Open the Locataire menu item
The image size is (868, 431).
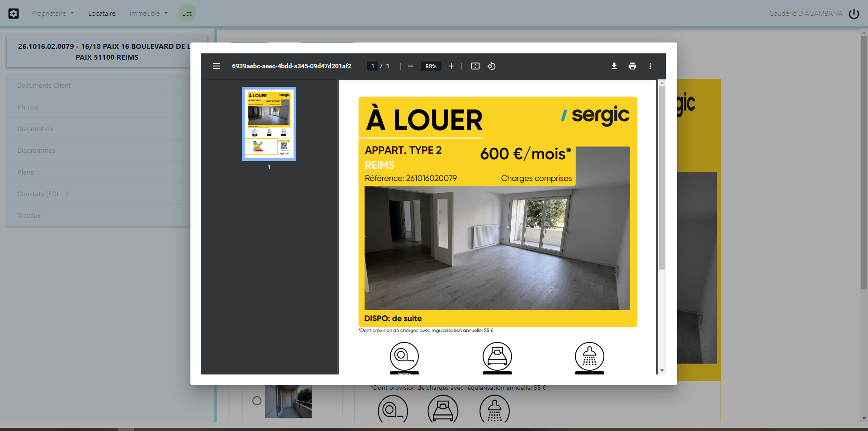pos(102,14)
